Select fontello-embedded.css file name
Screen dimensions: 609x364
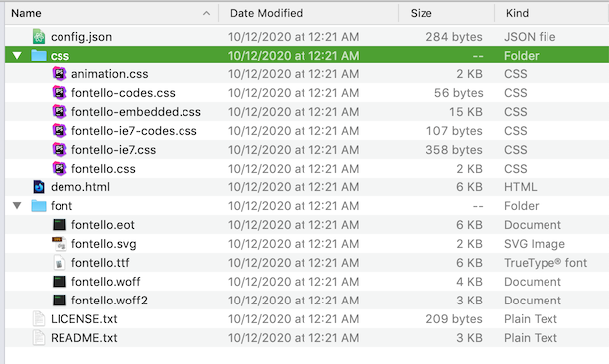[136, 111]
